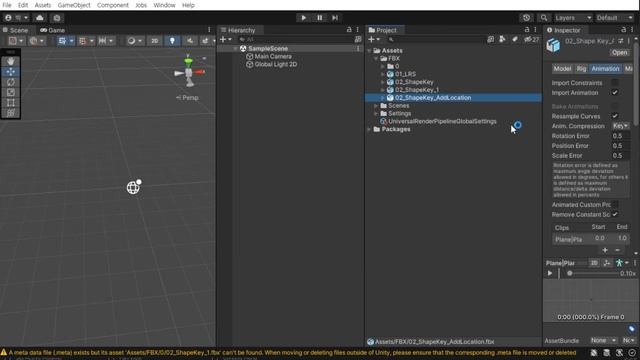Uncheck Remove Constant Scale Curves checkbox
The width and height of the screenshot is (640, 360).
tap(615, 214)
